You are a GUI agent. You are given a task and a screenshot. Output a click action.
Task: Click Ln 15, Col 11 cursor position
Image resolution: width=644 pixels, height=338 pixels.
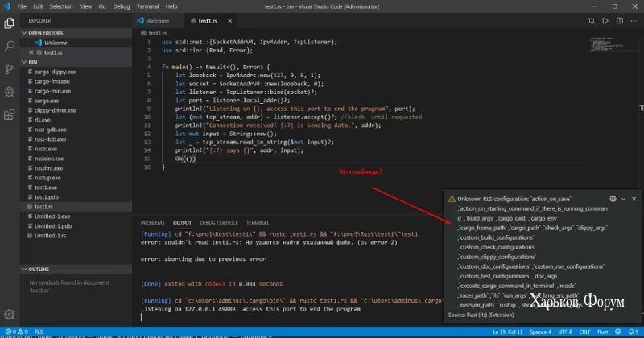pyautogui.click(x=508, y=332)
